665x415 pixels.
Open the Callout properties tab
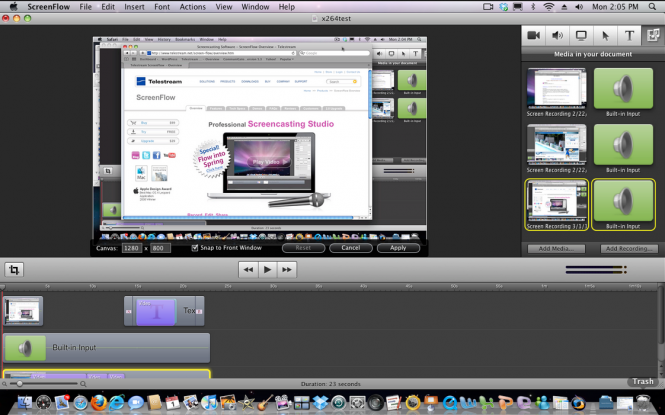[x=605, y=35]
